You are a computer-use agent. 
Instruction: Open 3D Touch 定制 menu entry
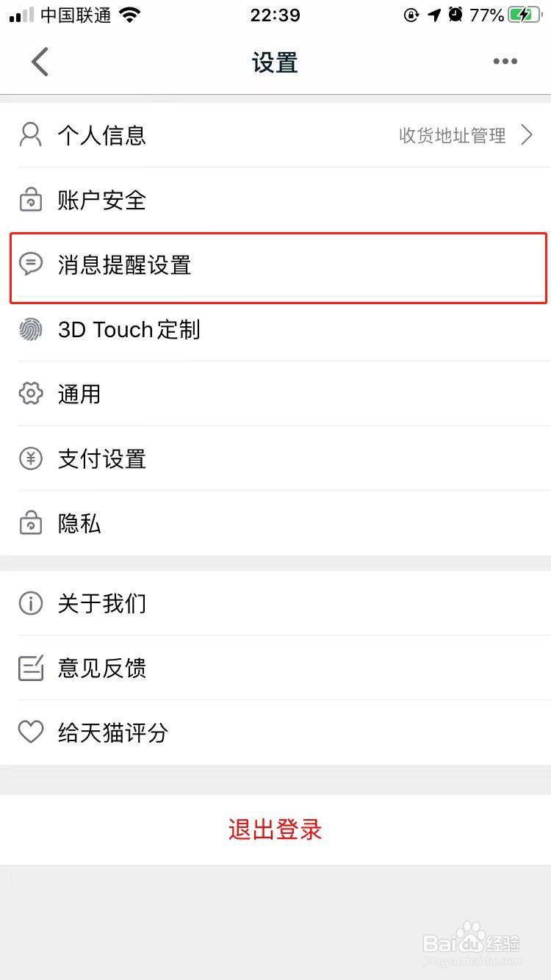tap(275, 329)
